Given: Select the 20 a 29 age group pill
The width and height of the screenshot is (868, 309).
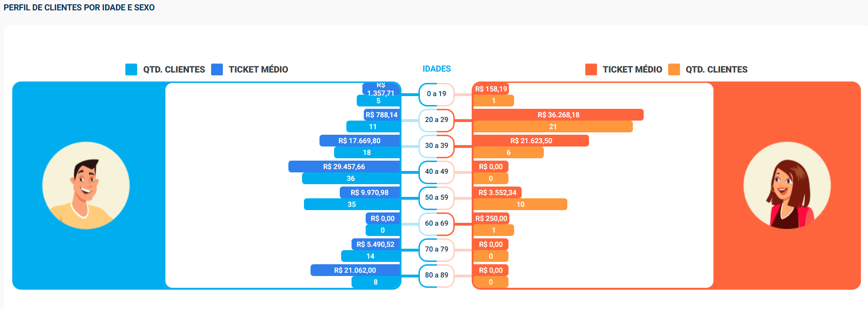Looking at the screenshot, I should [x=436, y=120].
